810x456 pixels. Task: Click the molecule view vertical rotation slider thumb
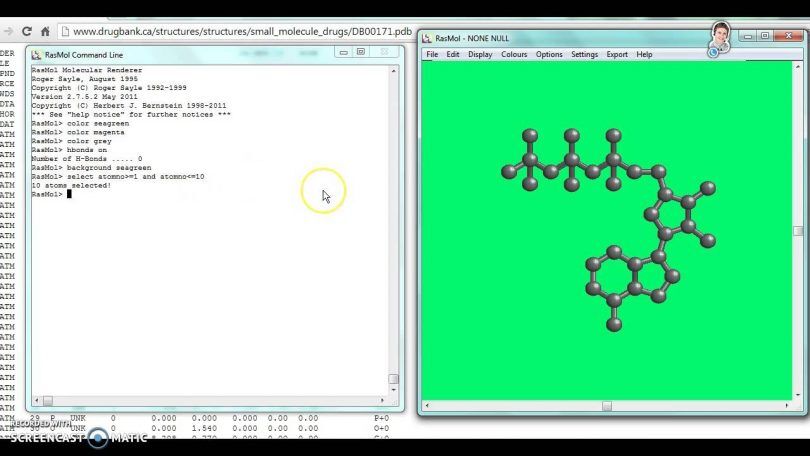[x=798, y=231]
